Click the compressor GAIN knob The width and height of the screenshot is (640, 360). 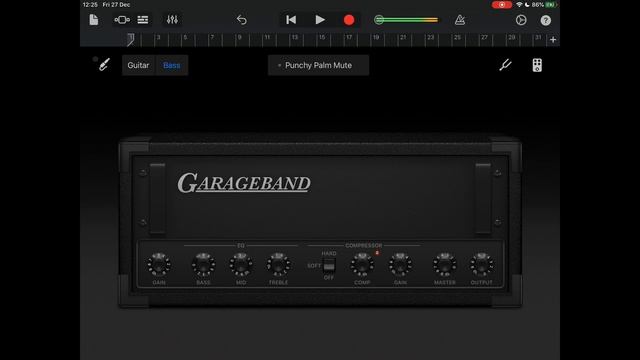[400, 264]
